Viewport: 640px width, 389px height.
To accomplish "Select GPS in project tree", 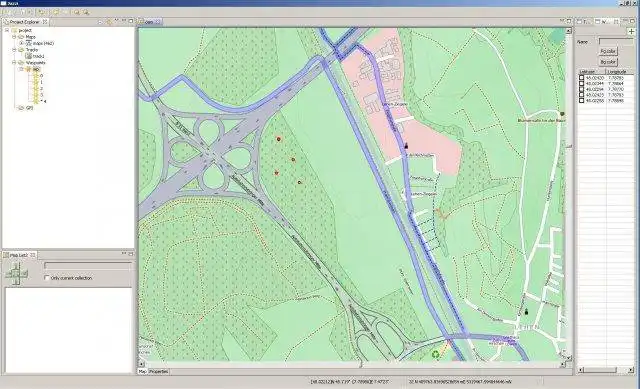I will click(29, 108).
